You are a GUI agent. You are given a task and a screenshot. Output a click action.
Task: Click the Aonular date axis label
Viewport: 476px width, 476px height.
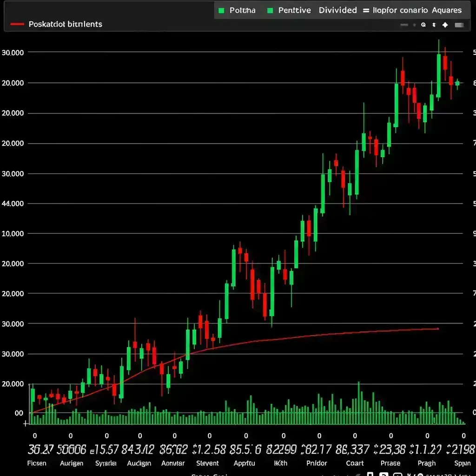[x=173, y=463]
